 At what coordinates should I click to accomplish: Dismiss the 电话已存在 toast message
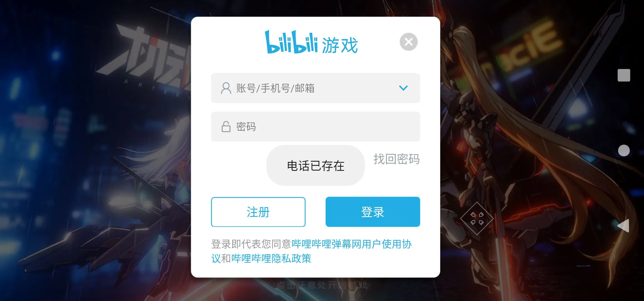[315, 166]
